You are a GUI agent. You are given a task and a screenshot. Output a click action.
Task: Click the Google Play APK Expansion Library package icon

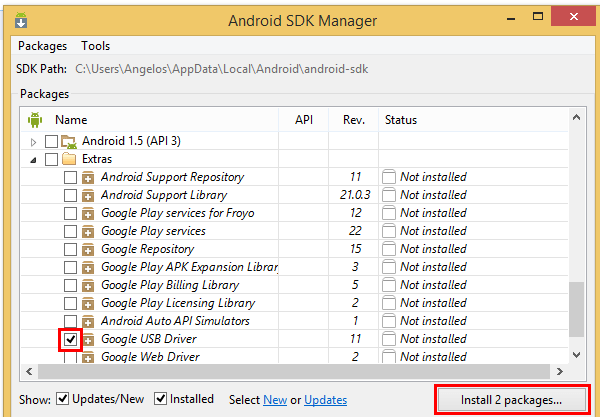click(x=88, y=267)
